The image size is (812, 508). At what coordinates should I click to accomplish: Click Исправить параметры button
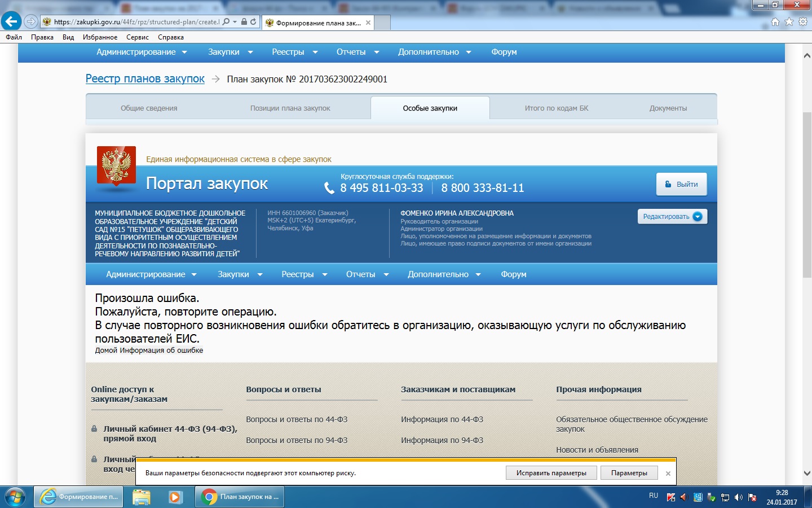[551, 473]
